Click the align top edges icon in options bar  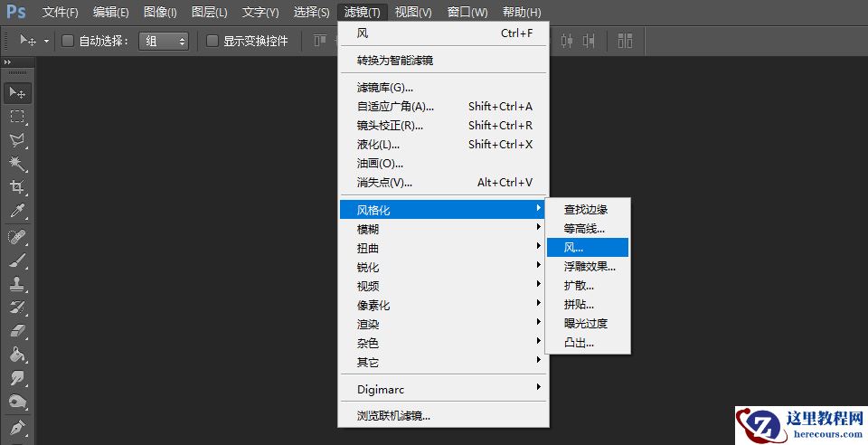click(x=320, y=41)
